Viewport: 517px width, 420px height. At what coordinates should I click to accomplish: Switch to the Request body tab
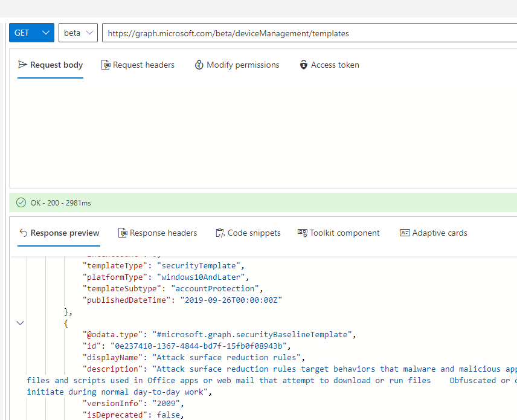coord(50,65)
